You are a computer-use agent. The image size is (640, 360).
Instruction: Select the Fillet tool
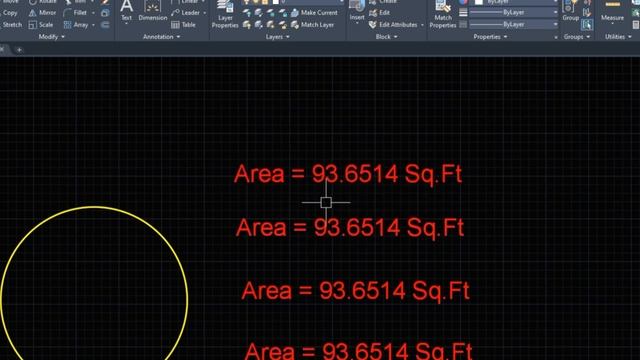76,13
